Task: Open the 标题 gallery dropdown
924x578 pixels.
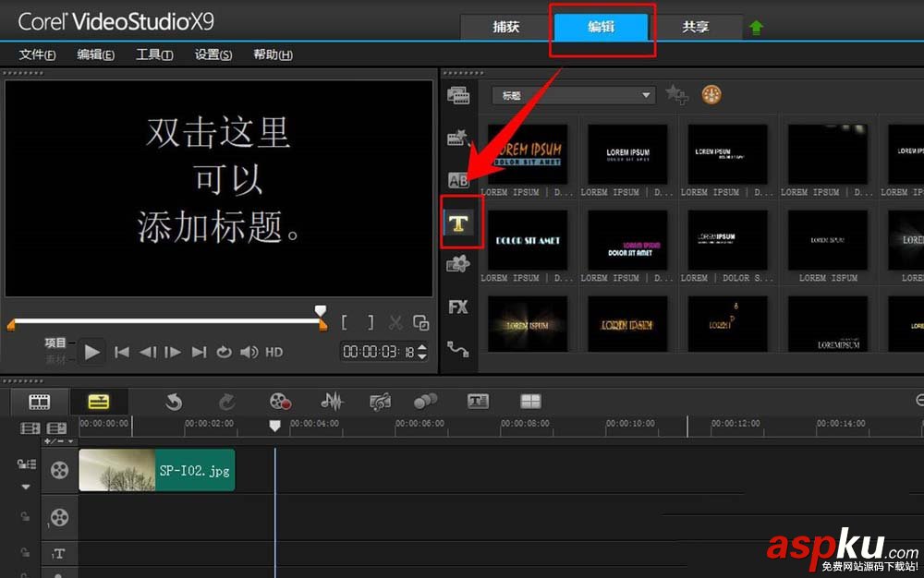Action: click(647, 94)
